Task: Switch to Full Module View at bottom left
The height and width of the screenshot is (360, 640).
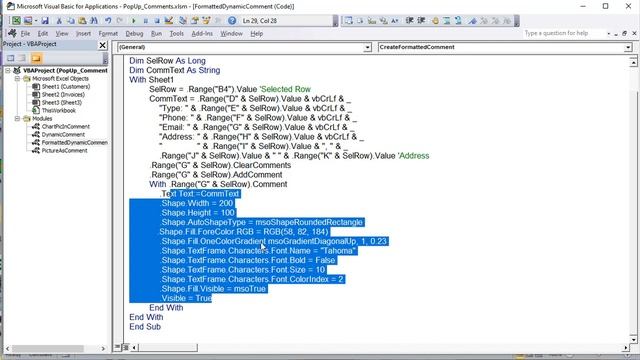Action: [x=126, y=347]
